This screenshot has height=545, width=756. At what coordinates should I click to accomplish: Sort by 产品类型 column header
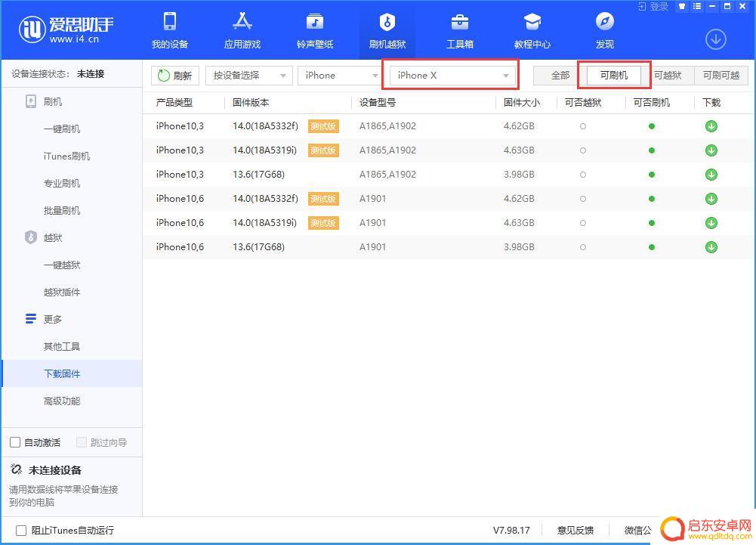pos(174,103)
